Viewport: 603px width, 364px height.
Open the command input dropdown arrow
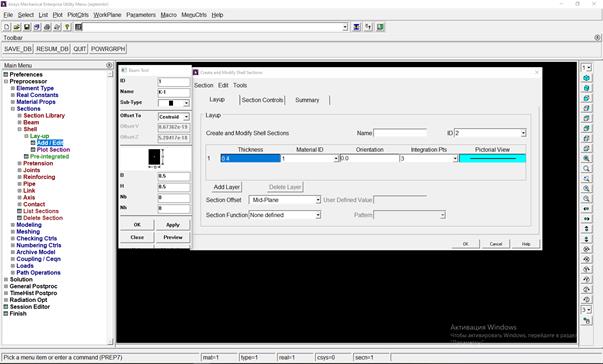[x=345, y=27]
